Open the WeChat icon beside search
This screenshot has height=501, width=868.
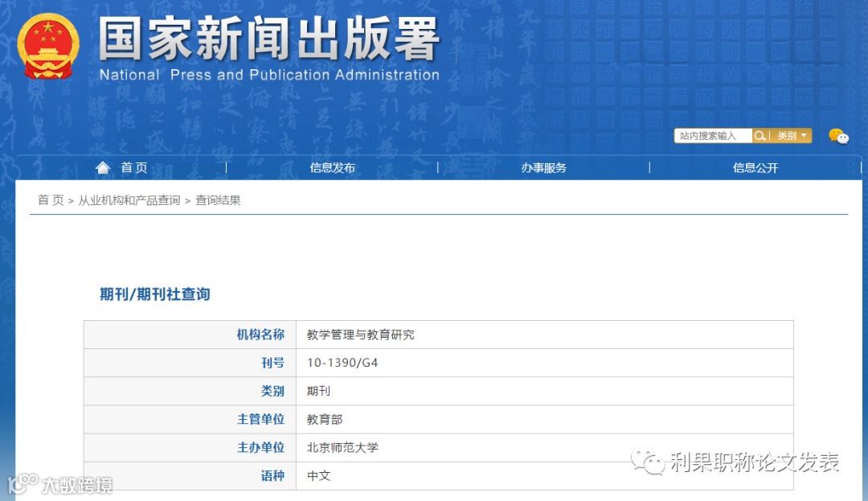(x=838, y=136)
